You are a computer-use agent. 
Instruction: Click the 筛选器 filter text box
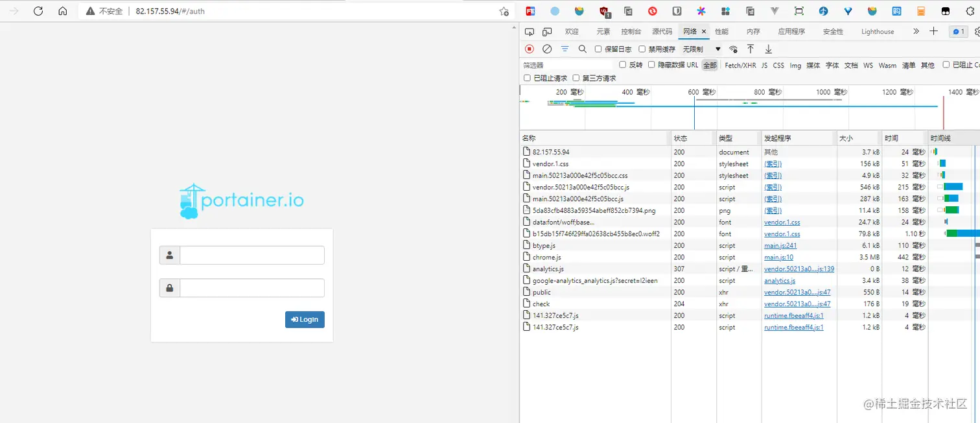pyautogui.click(x=567, y=65)
